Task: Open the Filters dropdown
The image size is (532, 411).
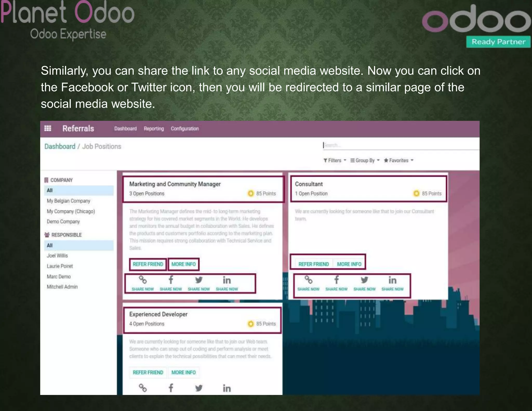Action: 335,160
